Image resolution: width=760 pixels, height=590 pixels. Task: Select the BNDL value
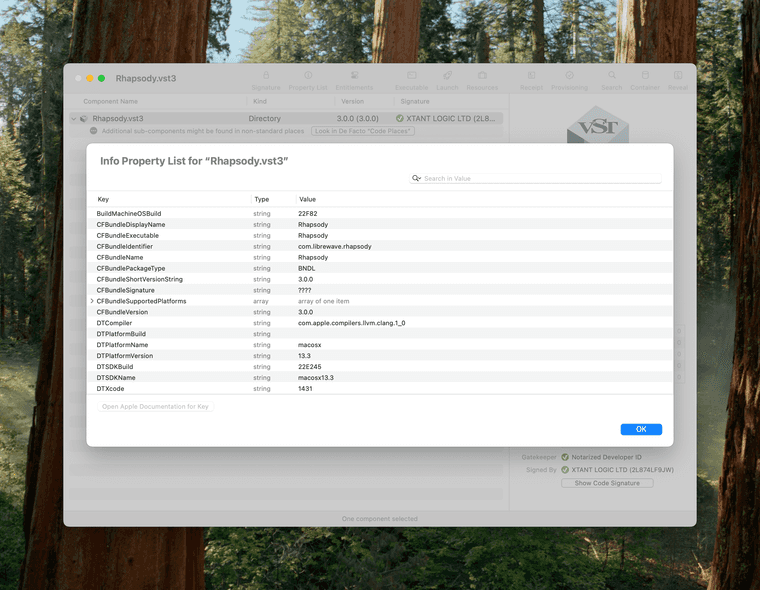[x=306, y=268]
